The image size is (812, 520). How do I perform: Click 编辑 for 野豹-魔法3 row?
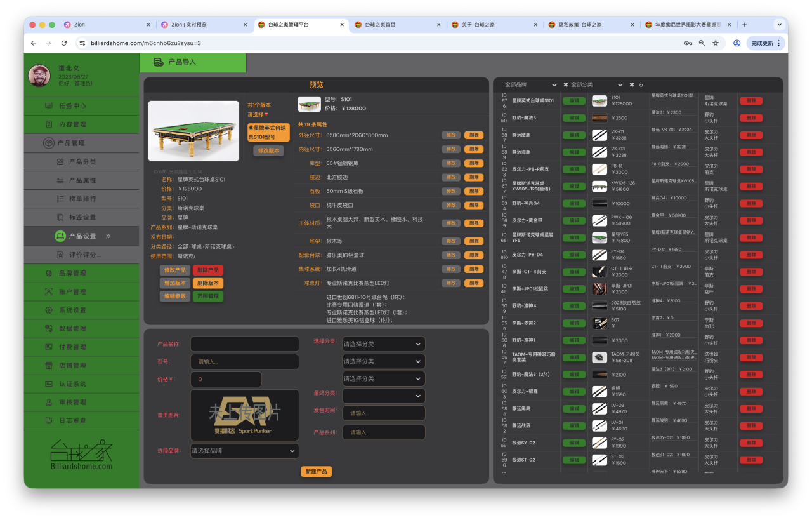[574, 118]
